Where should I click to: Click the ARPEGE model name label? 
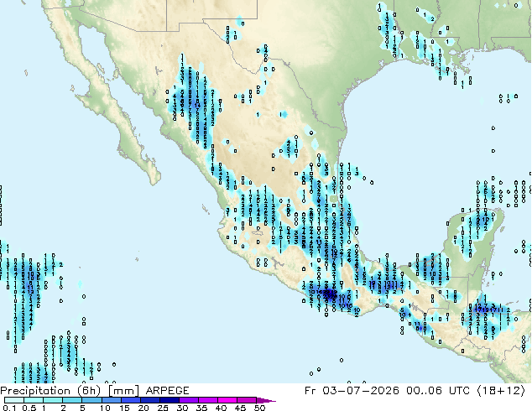point(167,391)
